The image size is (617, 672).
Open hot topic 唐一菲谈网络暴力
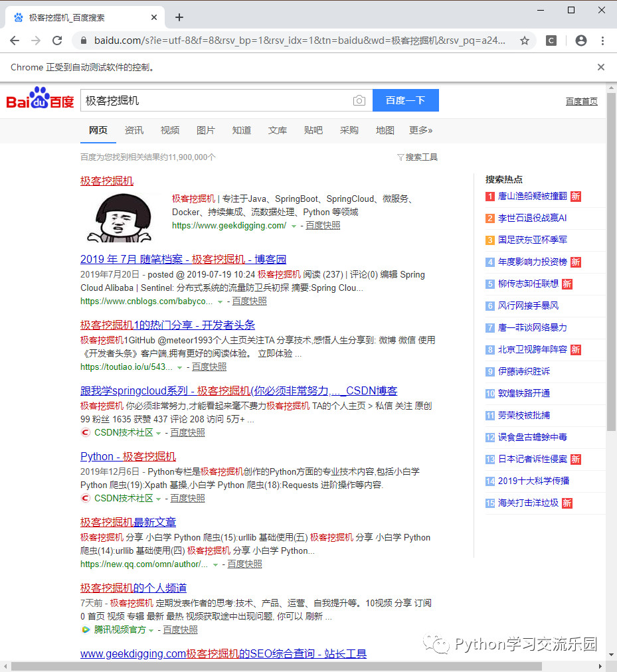pos(533,328)
